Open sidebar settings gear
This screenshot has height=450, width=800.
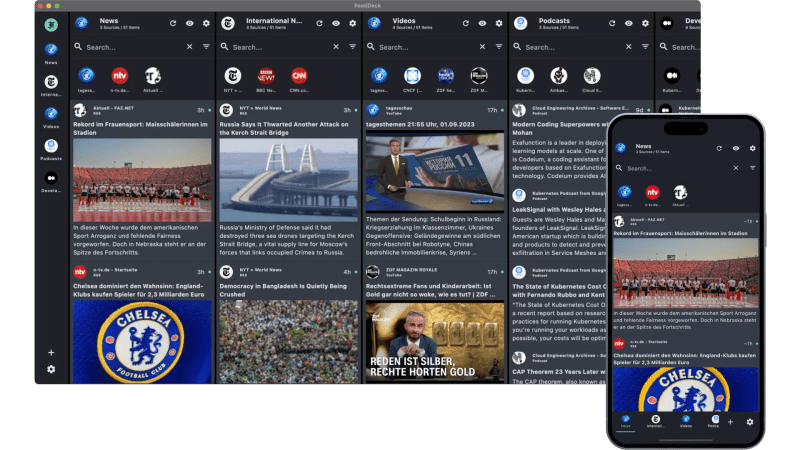(x=51, y=369)
